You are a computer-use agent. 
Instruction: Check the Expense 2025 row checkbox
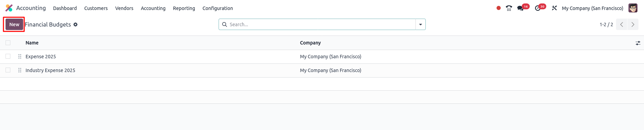click(x=8, y=56)
